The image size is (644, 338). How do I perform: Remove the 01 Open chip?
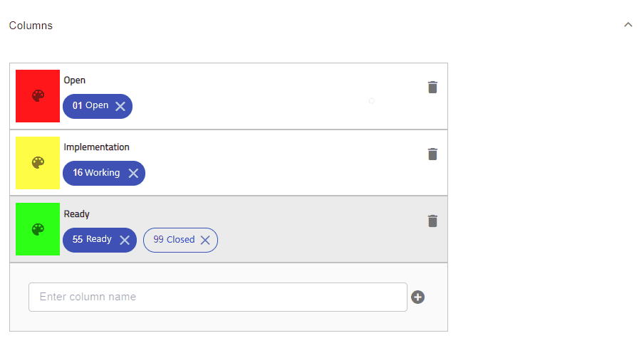tap(120, 107)
